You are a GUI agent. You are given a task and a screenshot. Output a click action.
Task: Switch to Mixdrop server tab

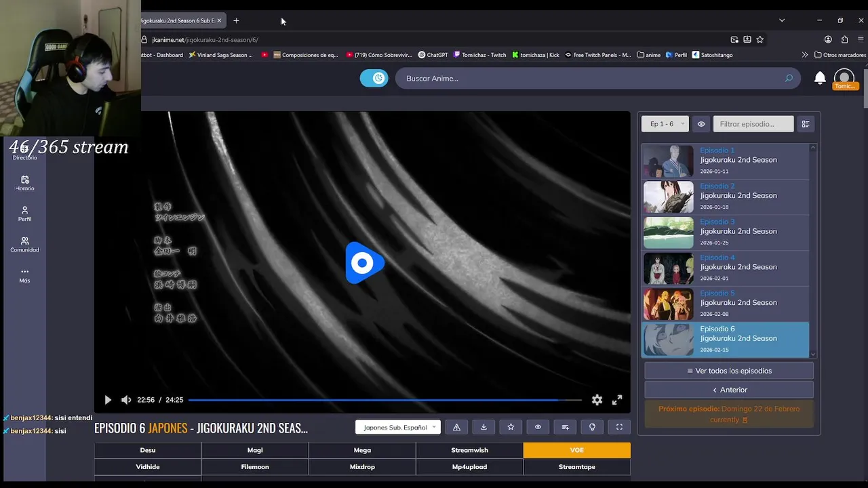(362, 467)
